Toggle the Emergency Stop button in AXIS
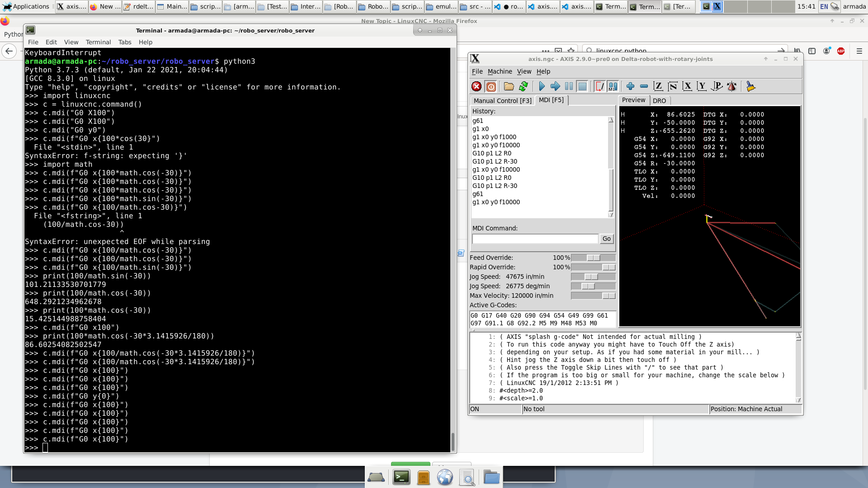This screenshot has height=488, width=868. (476, 86)
